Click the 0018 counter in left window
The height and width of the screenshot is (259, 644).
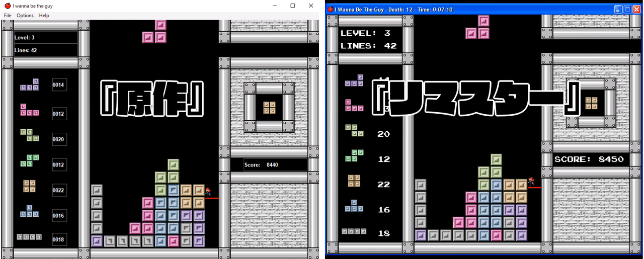[59, 239]
